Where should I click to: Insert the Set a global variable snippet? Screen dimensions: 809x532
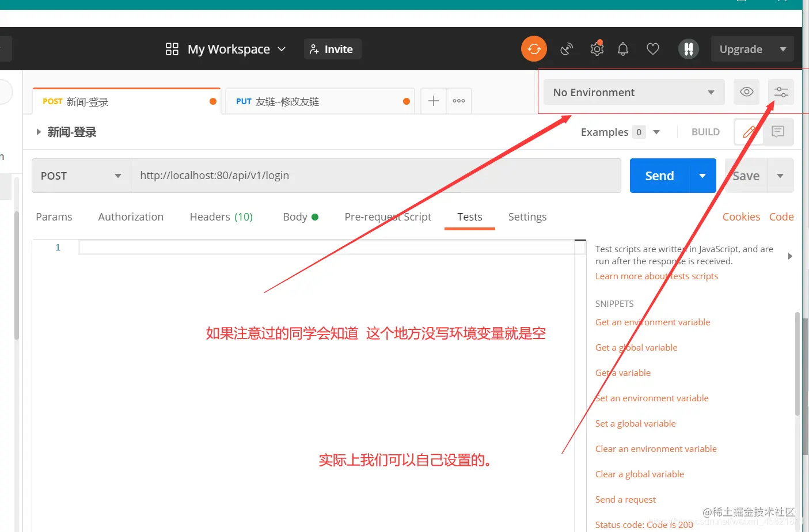pyautogui.click(x=635, y=423)
